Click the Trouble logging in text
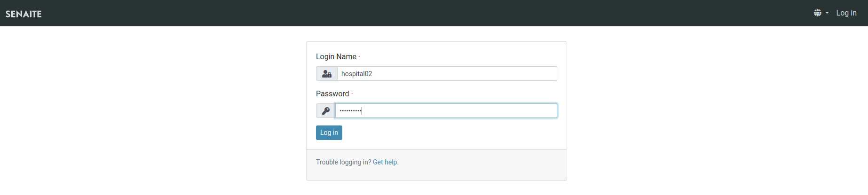Screen dimensions: 868x195 point(343,162)
